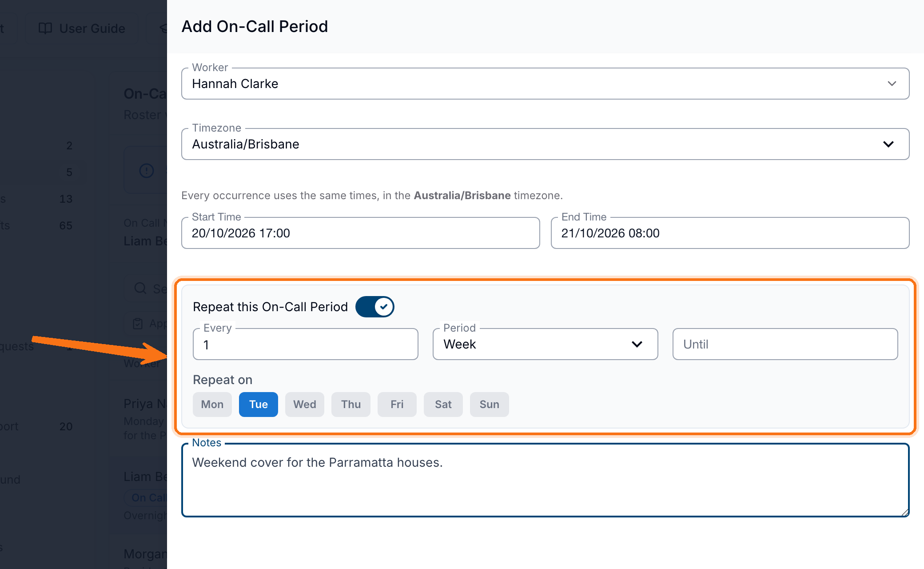Image resolution: width=924 pixels, height=569 pixels.
Task: Select Mon as repeat day
Action: (x=212, y=405)
